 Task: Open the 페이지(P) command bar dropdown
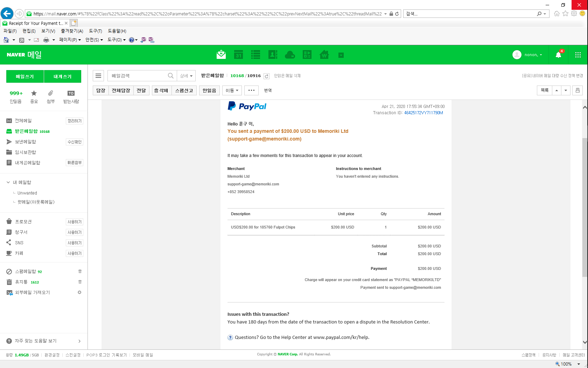[70, 40]
